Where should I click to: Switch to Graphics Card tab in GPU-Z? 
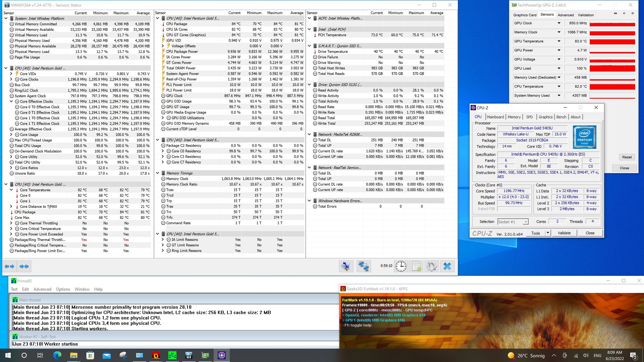coord(525,15)
